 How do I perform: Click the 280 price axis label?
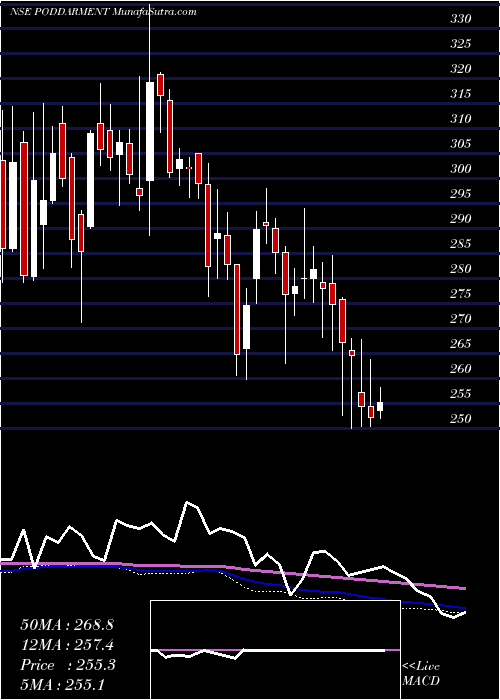[x=460, y=269]
